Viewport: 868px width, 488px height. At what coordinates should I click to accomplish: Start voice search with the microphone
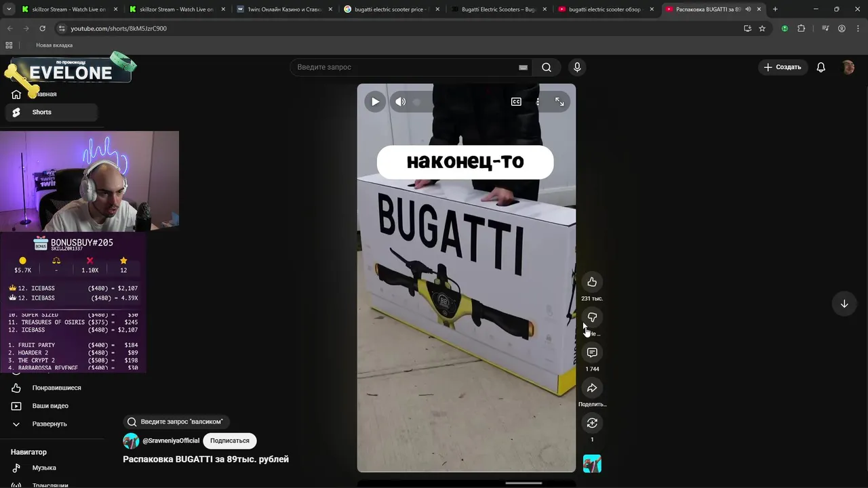577,67
